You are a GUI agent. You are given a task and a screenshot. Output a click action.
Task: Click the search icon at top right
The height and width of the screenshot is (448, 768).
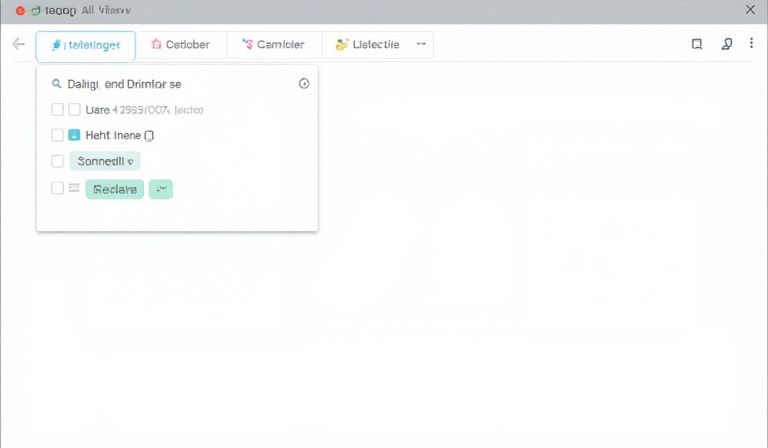[x=727, y=44]
